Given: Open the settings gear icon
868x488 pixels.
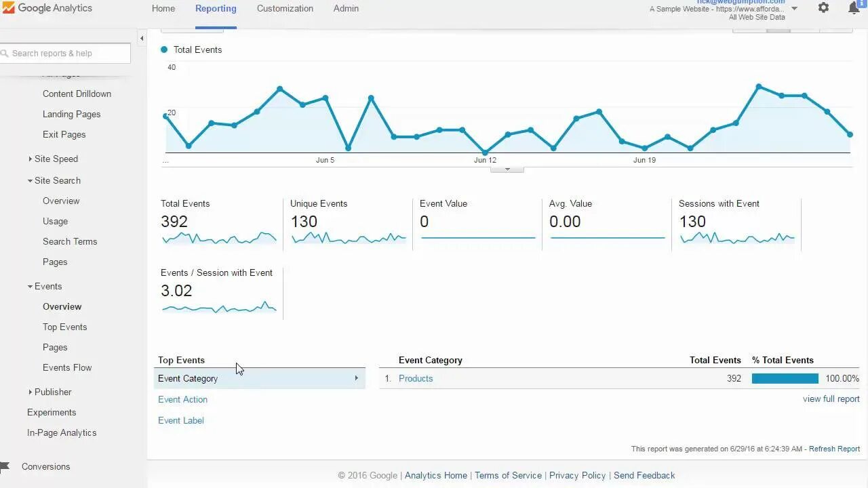Looking at the screenshot, I should (823, 7).
